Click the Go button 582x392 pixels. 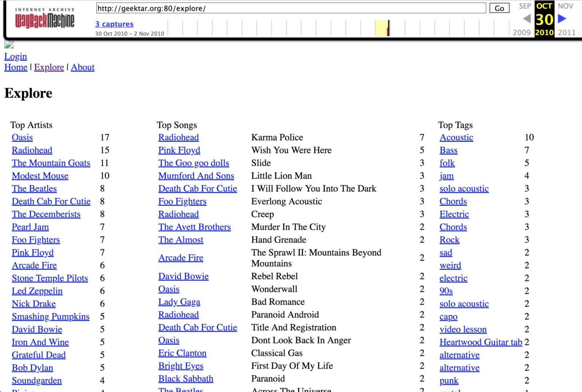(499, 8)
